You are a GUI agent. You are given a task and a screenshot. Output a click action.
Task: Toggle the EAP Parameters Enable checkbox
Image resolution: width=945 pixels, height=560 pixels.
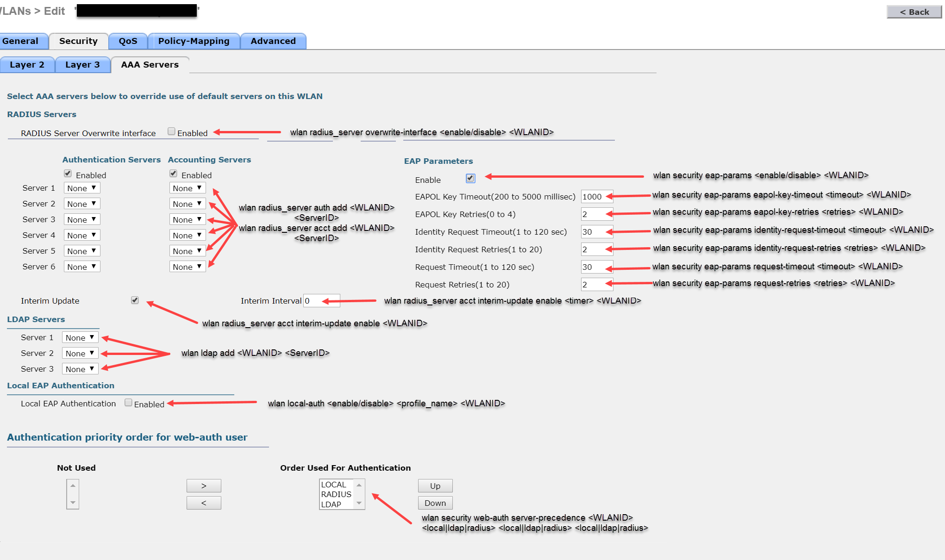coord(470,178)
